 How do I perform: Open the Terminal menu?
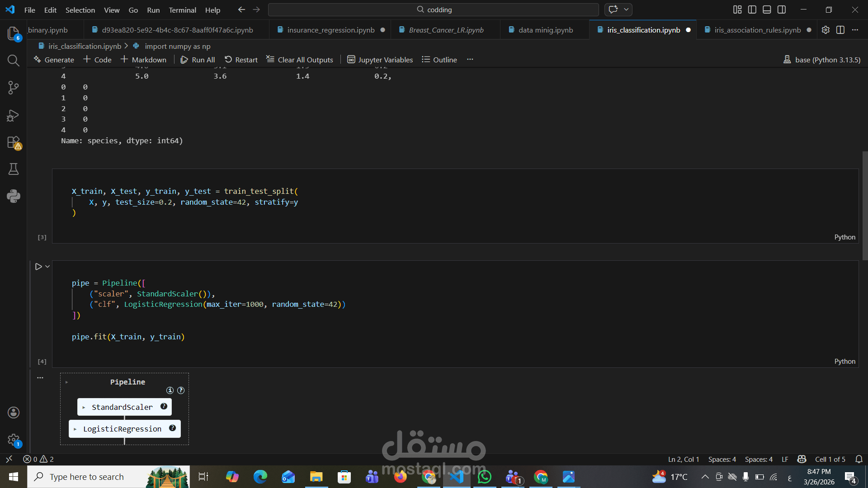click(x=182, y=9)
